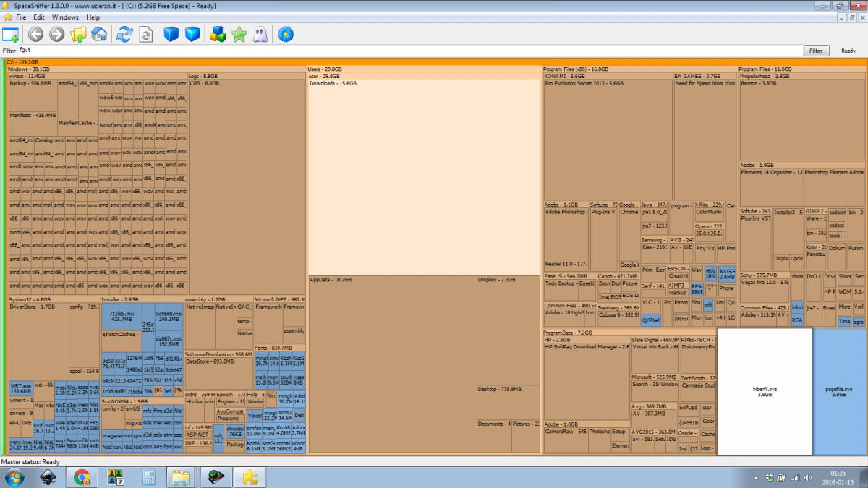Select the Reason - 3.8GB folder
The image size is (868, 488).
tap(802, 120)
